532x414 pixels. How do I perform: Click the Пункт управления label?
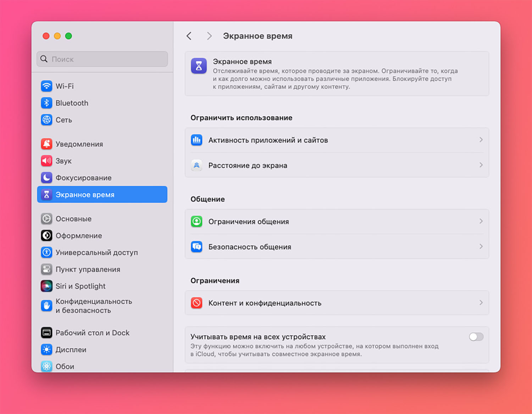click(88, 270)
